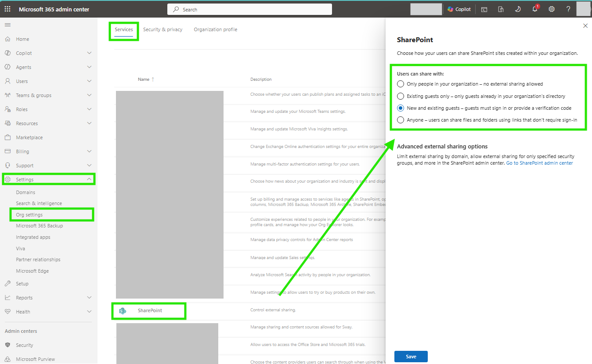Image resolution: width=592 pixels, height=364 pixels.
Task: Click the Health heart icon
Action: pyautogui.click(x=7, y=312)
